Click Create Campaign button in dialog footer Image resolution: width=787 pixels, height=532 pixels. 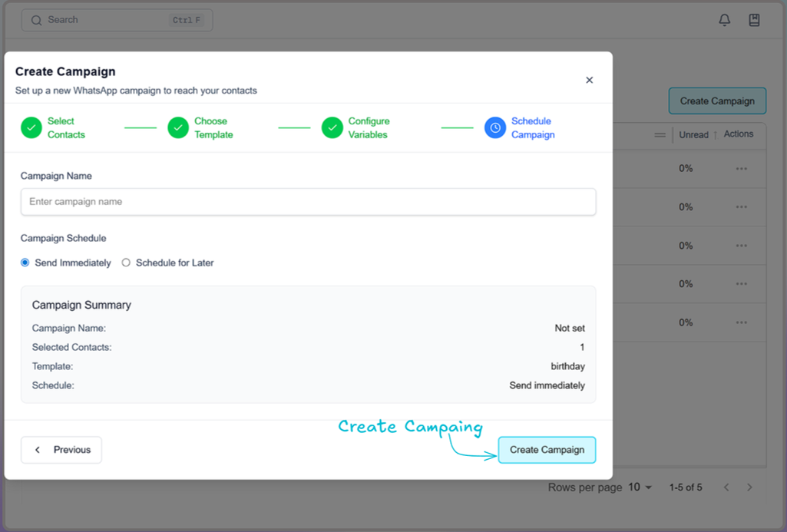click(x=547, y=450)
